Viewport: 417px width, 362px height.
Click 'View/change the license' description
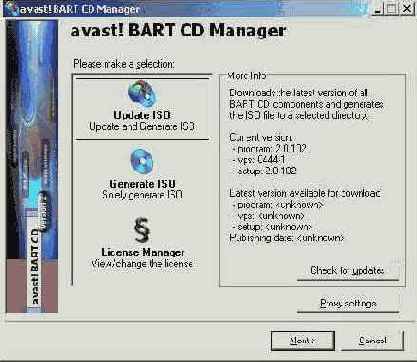tap(142, 264)
